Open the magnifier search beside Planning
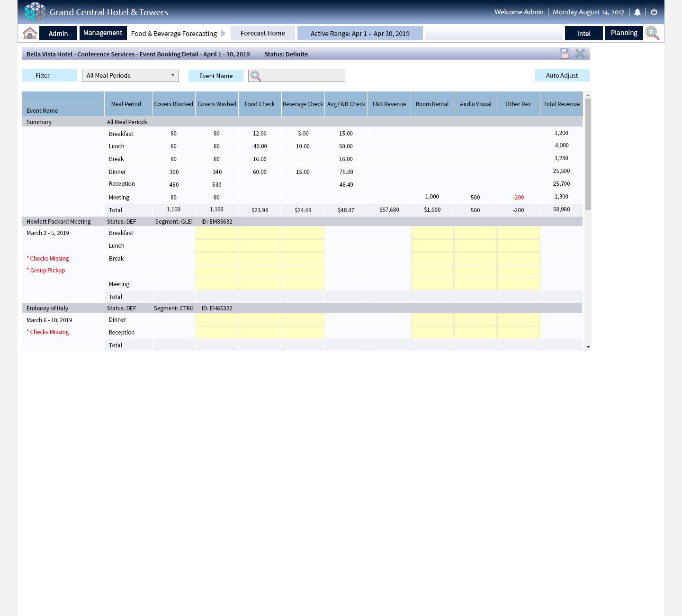The height and width of the screenshot is (616, 682). tap(652, 33)
